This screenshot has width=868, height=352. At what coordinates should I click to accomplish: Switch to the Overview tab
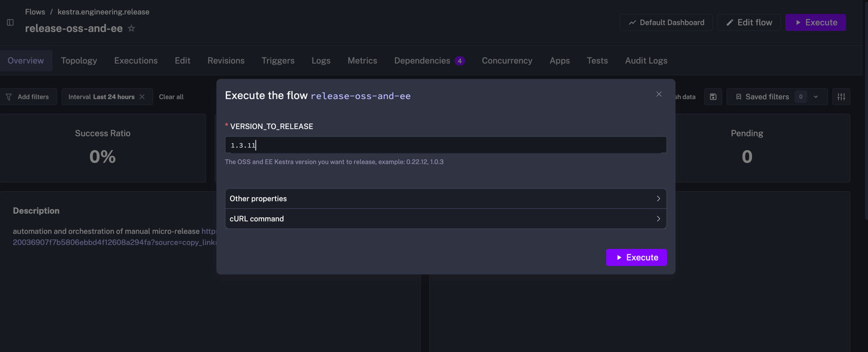tap(26, 61)
